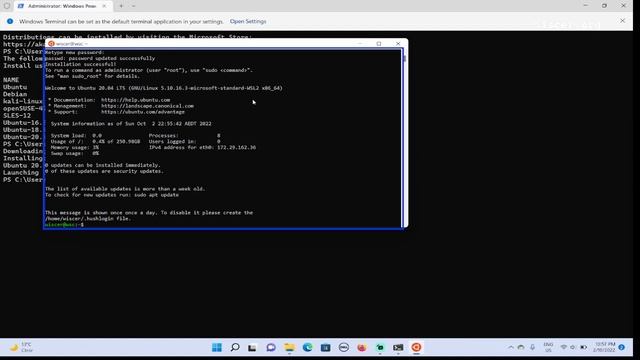Click the 'NAME' header in PowerShell output
640x360 pixels.
pyautogui.click(x=11, y=80)
